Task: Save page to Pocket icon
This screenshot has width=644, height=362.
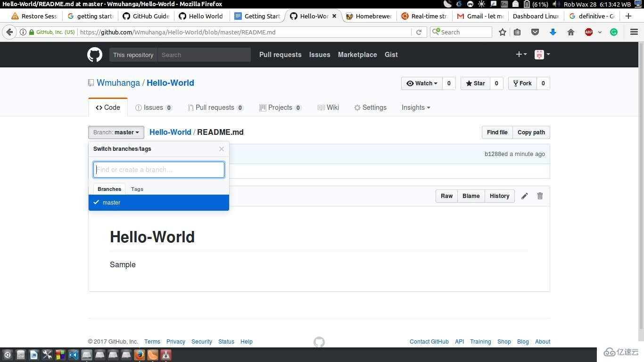Action: (535, 32)
